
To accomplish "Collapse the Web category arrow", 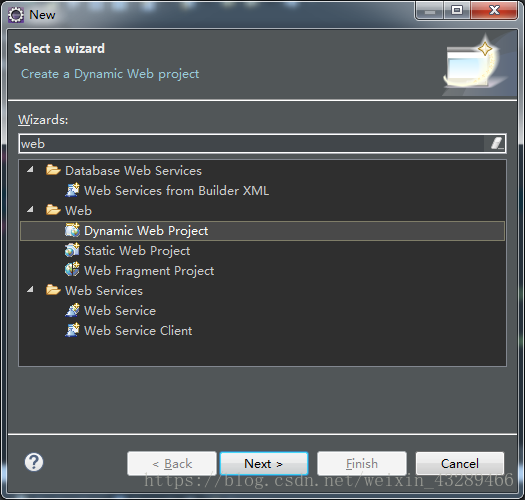I will tap(30, 210).
